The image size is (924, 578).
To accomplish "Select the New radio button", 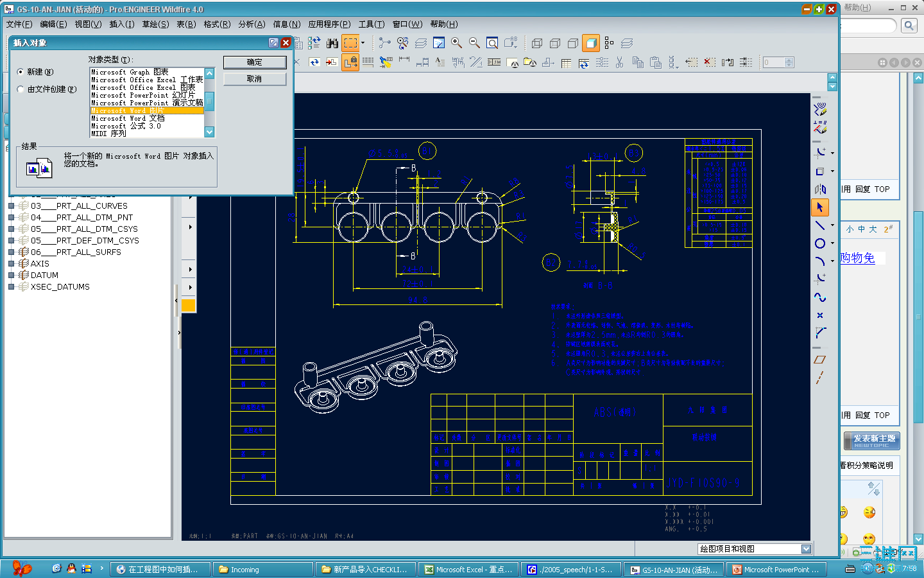I will click(x=20, y=72).
